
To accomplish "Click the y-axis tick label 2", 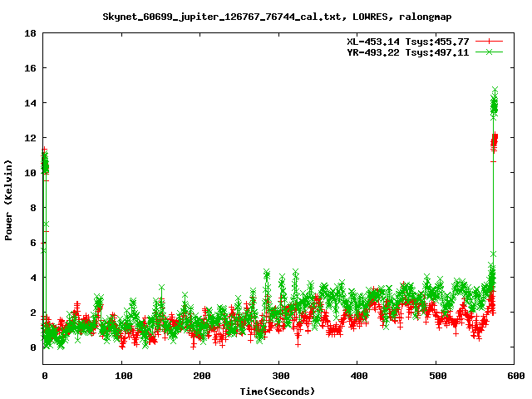I will pyautogui.click(x=33, y=313).
